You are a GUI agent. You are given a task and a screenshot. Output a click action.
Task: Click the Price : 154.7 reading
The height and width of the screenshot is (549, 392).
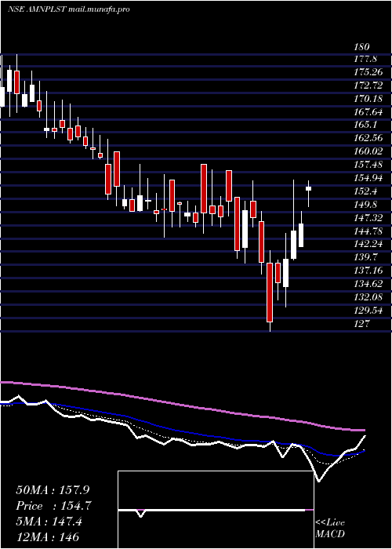54,507
